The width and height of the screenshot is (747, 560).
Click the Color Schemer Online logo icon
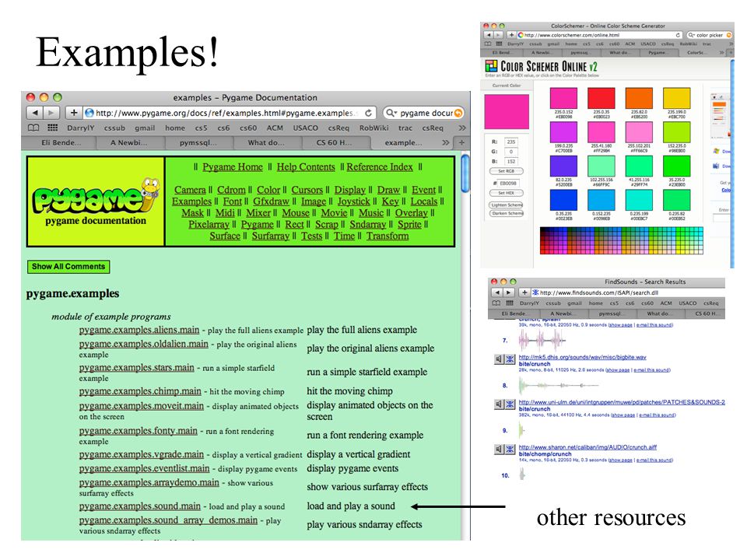coord(491,66)
